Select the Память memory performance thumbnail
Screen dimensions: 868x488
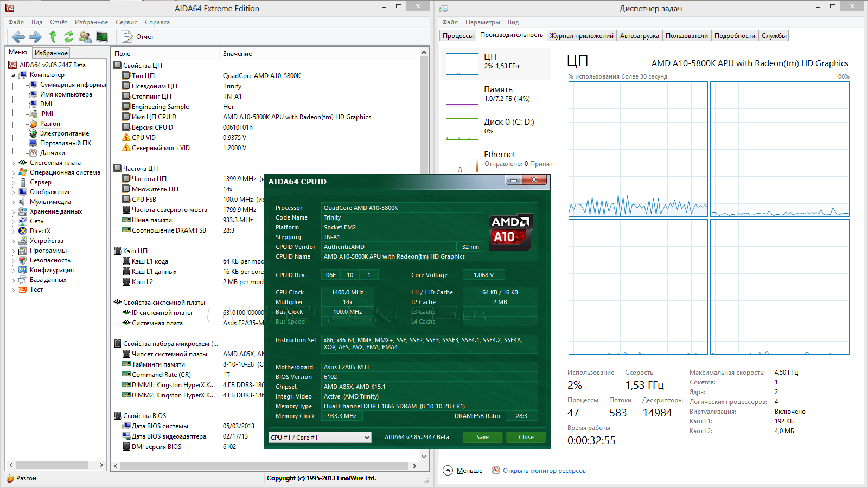click(462, 97)
